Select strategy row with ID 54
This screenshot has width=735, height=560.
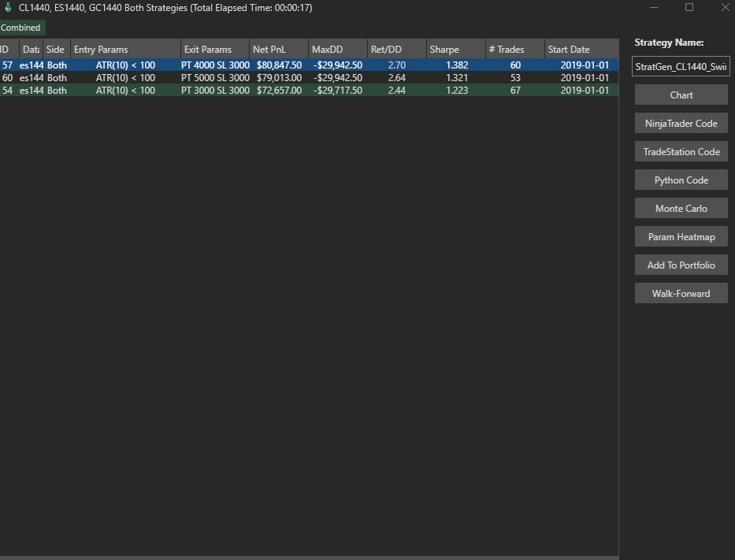(x=309, y=91)
